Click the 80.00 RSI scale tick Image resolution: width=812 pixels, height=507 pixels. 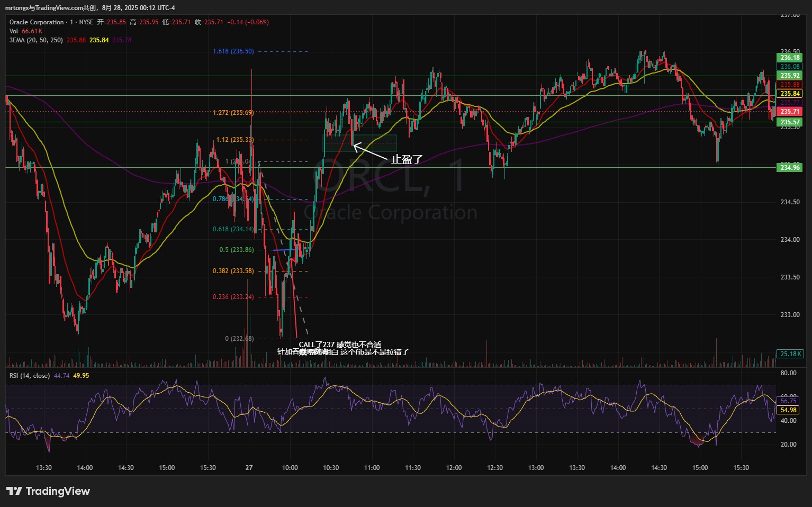tap(788, 373)
